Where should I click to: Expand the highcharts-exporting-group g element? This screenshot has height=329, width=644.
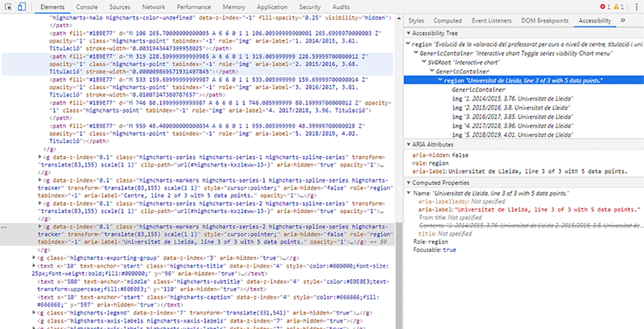(34, 257)
